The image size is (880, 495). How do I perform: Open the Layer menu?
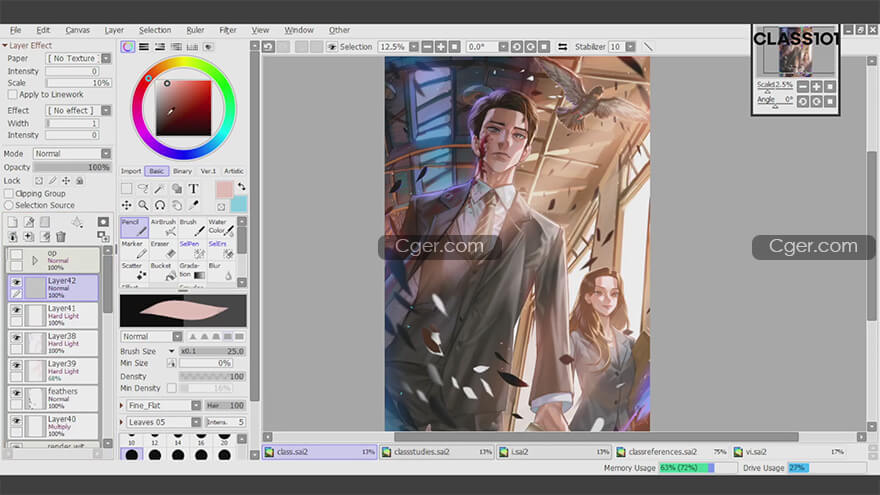114,30
